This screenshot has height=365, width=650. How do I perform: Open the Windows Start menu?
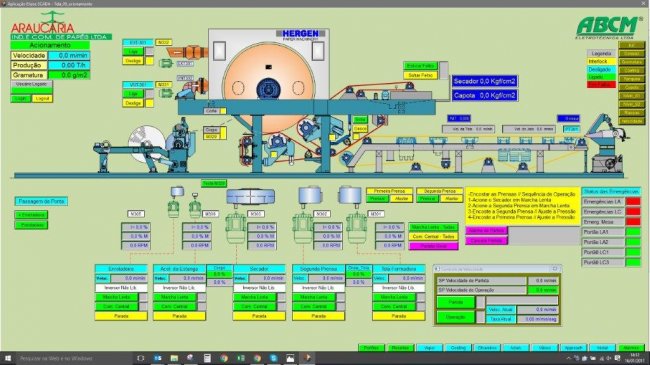tap(7, 358)
